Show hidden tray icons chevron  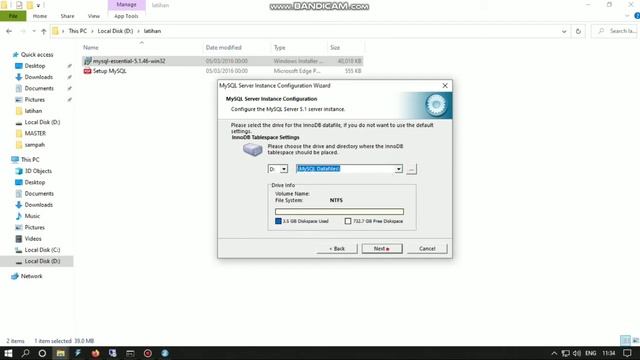click(554, 353)
